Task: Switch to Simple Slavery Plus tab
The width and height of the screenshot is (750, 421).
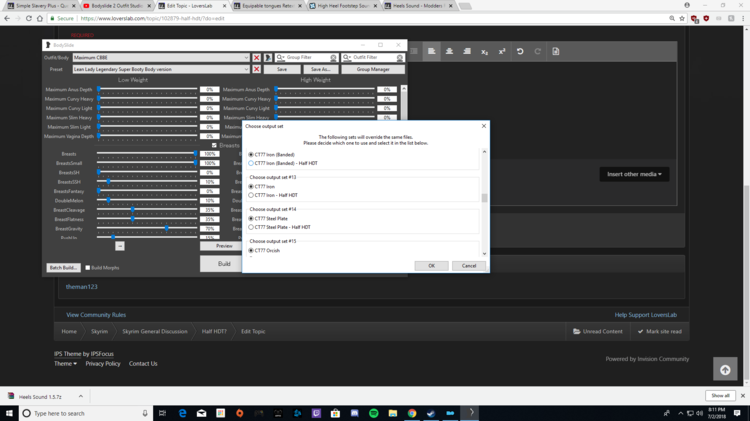Action: [x=41, y=6]
